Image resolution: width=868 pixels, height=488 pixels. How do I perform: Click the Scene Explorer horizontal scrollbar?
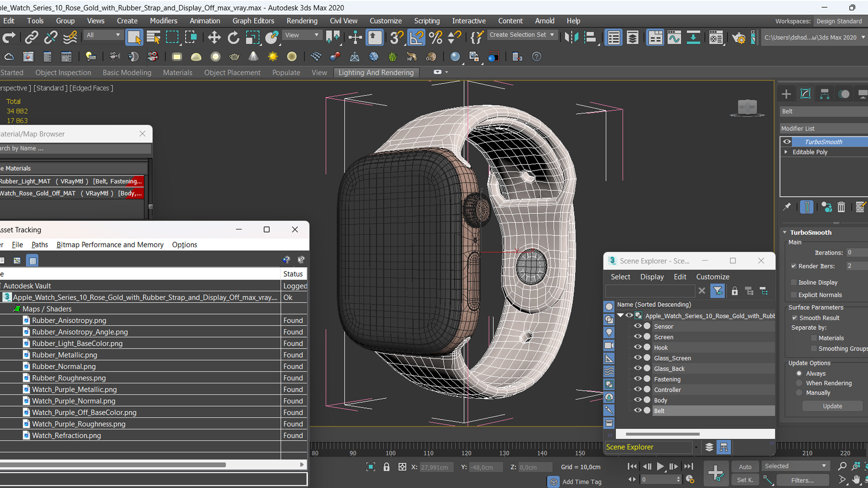(663, 434)
